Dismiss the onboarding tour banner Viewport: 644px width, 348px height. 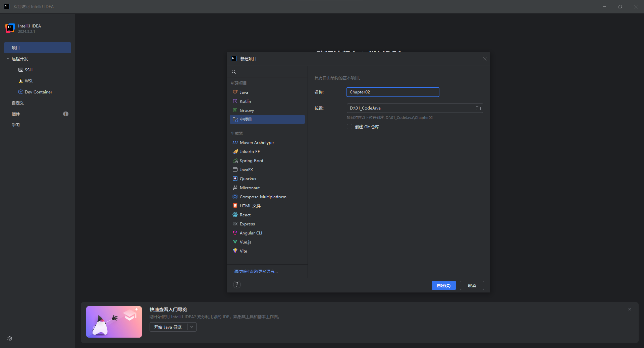630,309
